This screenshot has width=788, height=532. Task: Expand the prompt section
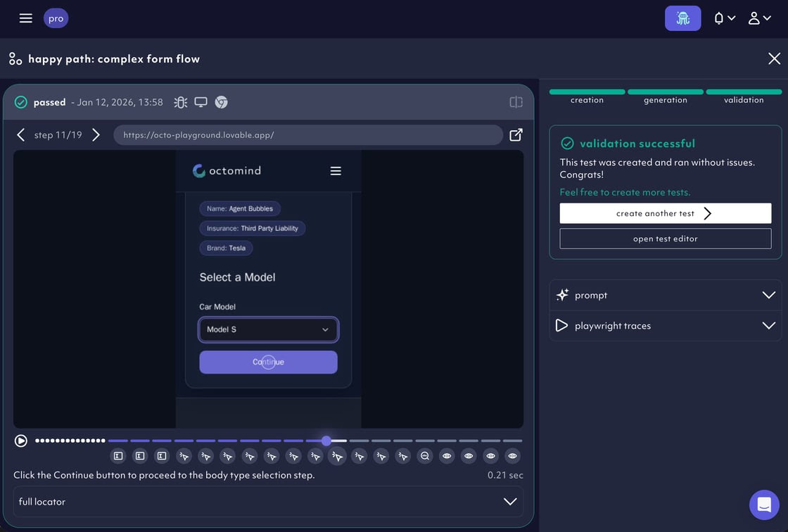click(x=666, y=295)
